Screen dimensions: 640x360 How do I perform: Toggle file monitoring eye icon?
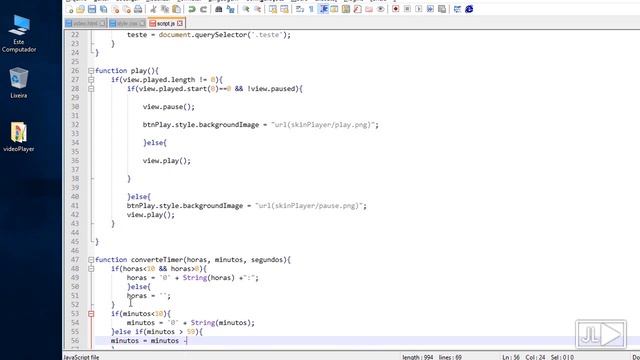point(380,9)
